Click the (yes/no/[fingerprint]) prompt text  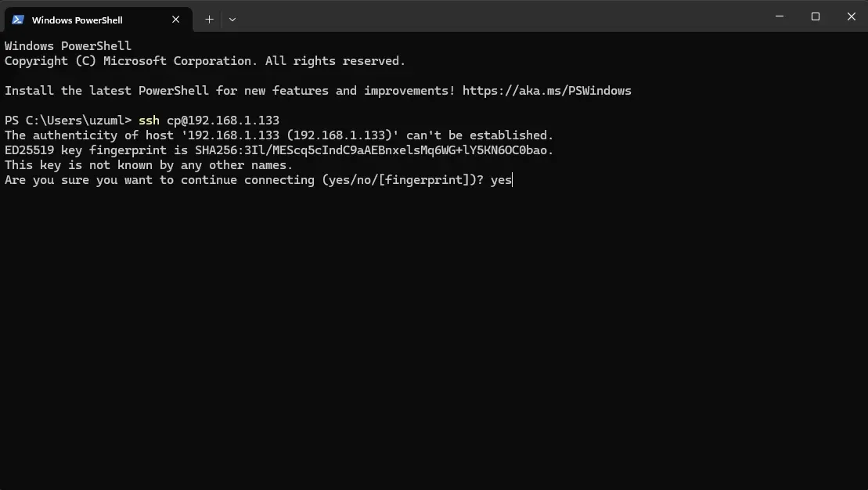pos(395,180)
